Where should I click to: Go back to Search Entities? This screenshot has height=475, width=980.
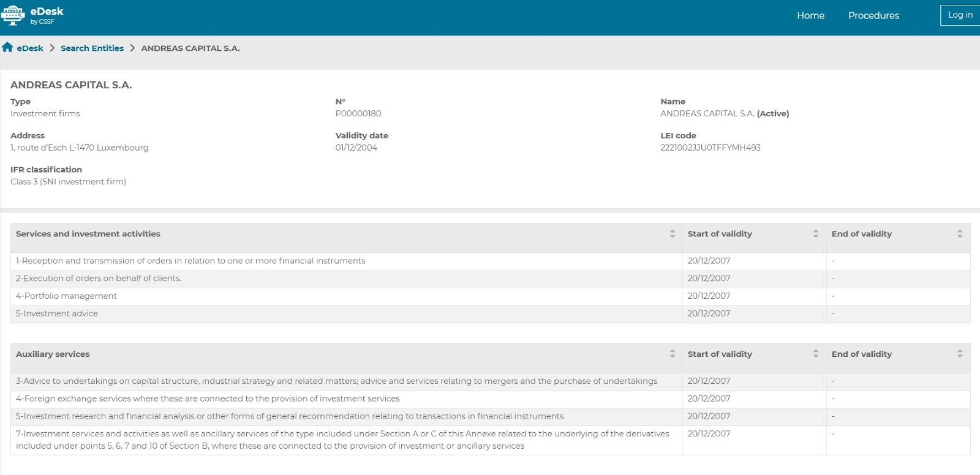(x=92, y=48)
